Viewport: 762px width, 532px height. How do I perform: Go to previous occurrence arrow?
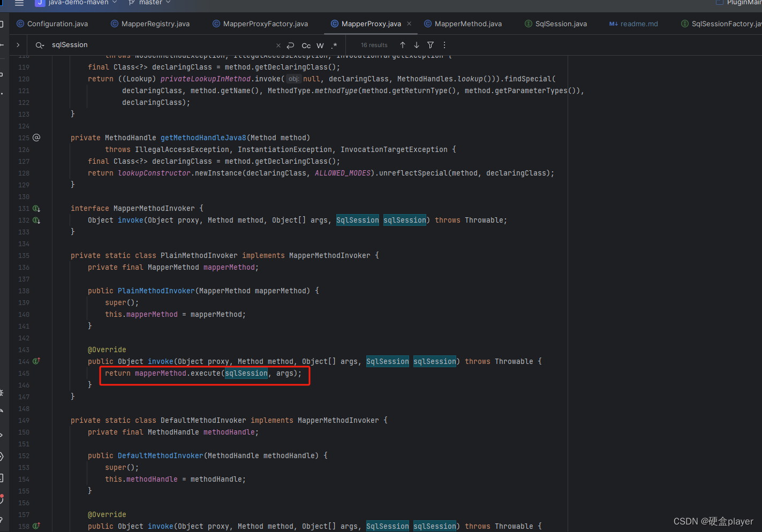pyautogui.click(x=403, y=45)
